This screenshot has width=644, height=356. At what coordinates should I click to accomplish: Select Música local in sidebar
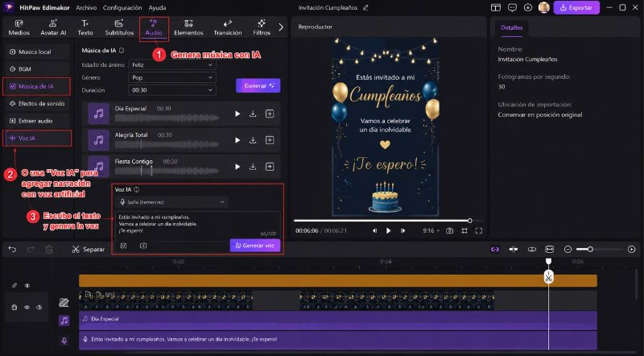(36, 52)
